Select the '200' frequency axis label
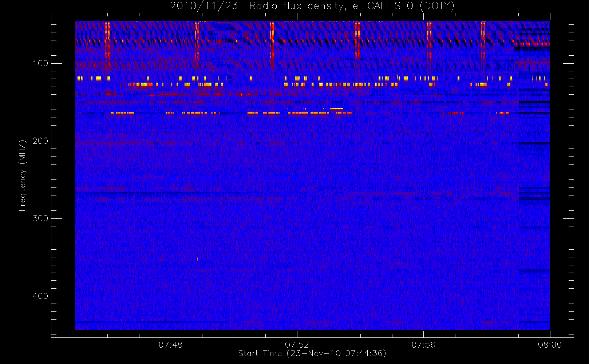Screen dimensions: 589x364 40,141
